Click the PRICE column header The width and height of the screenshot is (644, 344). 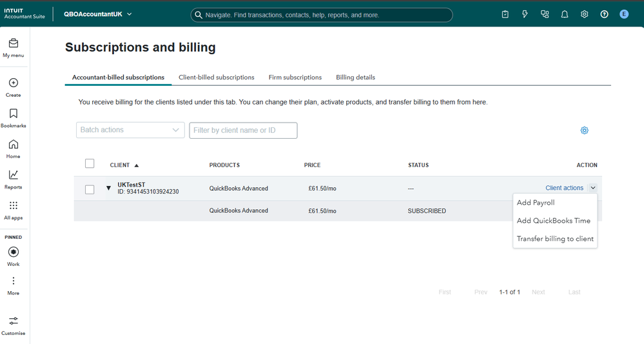coord(312,165)
